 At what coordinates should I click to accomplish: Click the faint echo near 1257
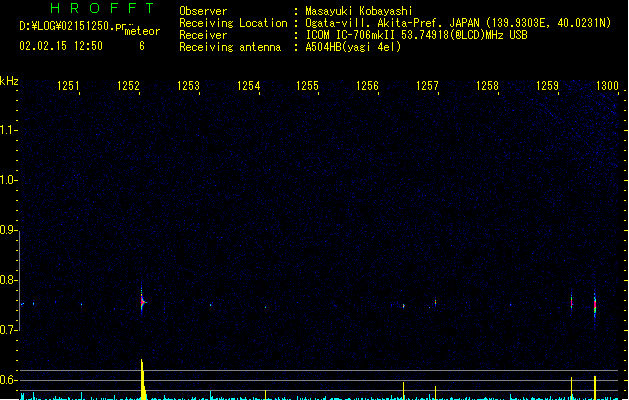436,302
